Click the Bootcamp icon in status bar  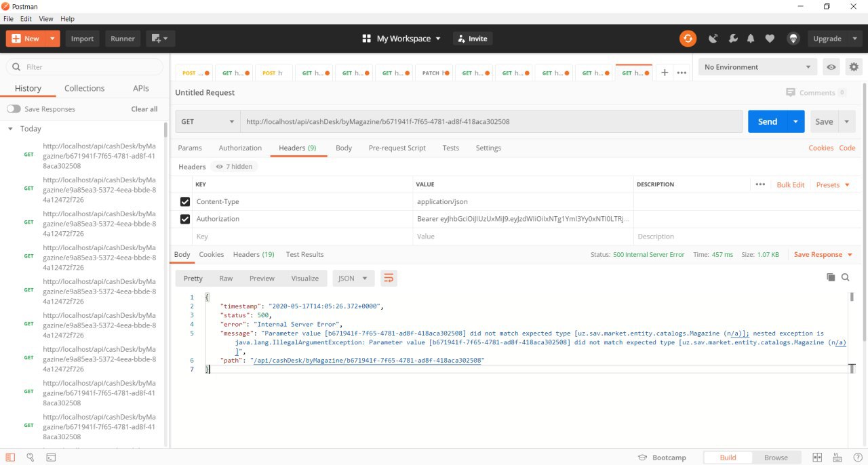click(642, 458)
